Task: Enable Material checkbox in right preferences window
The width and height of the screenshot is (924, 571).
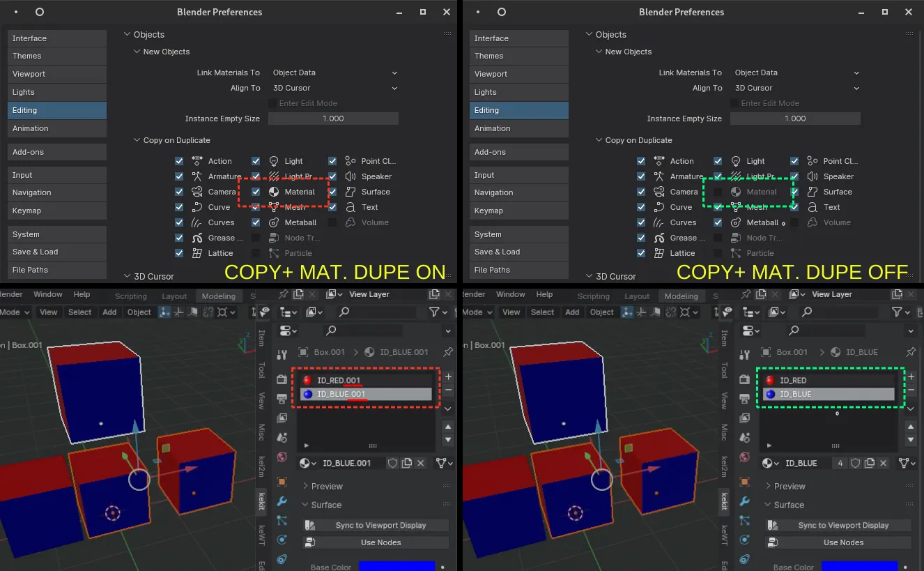Action: coord(718,192)
